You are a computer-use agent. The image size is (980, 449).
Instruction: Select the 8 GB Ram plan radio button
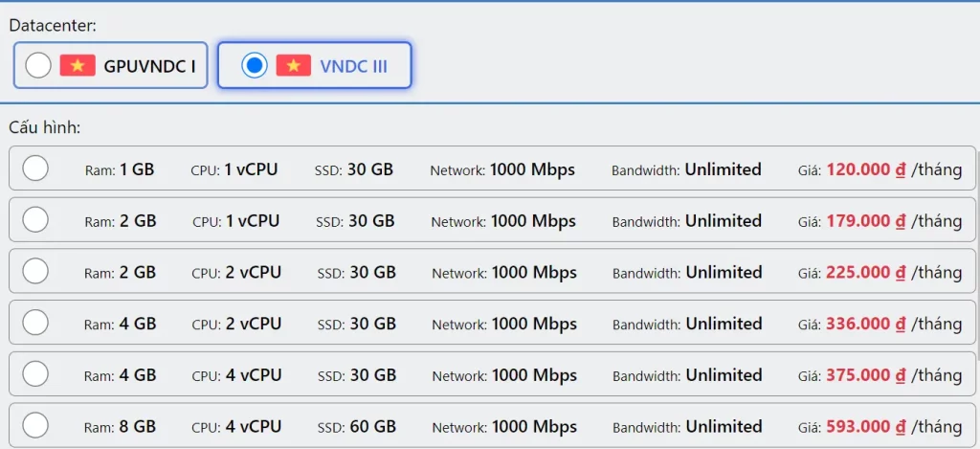point(35,425)
